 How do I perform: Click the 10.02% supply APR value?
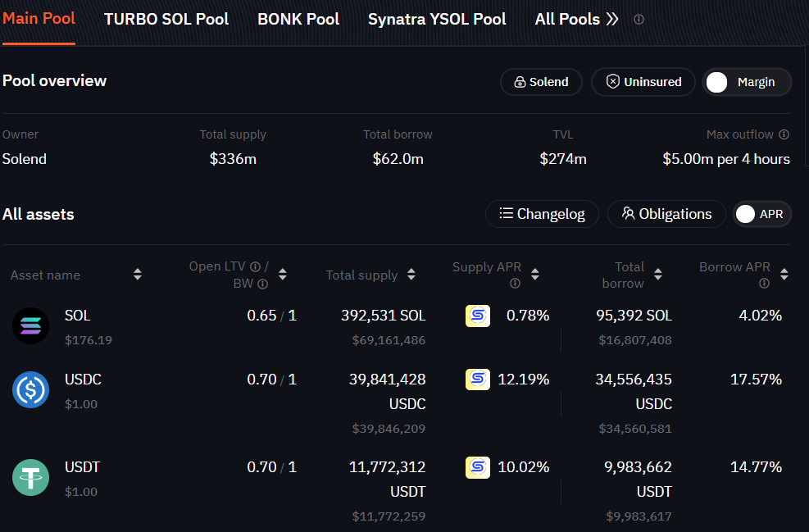point(524,467)
